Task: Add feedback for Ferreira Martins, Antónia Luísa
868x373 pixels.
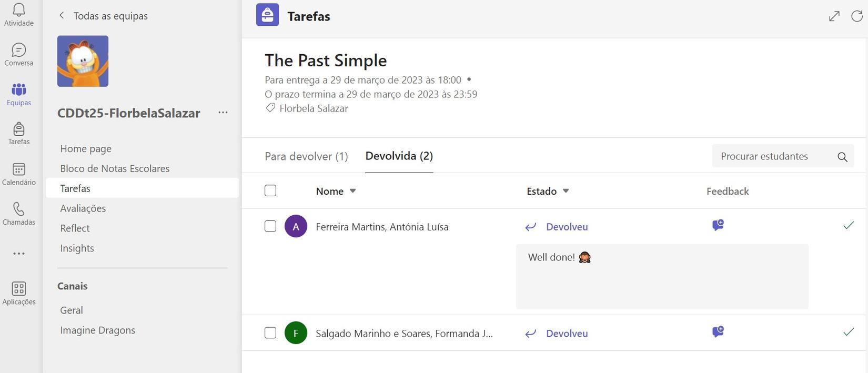Action: pyautogui.click(x=718, y=226)
